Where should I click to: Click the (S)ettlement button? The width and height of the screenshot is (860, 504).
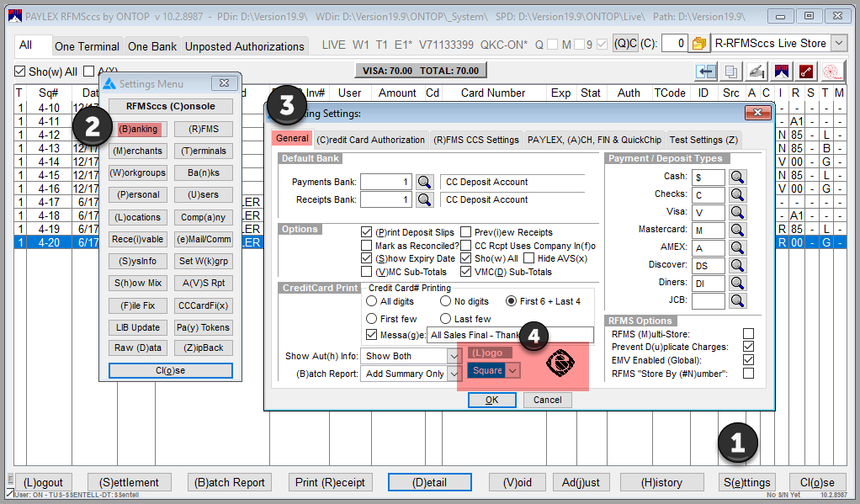129,483
